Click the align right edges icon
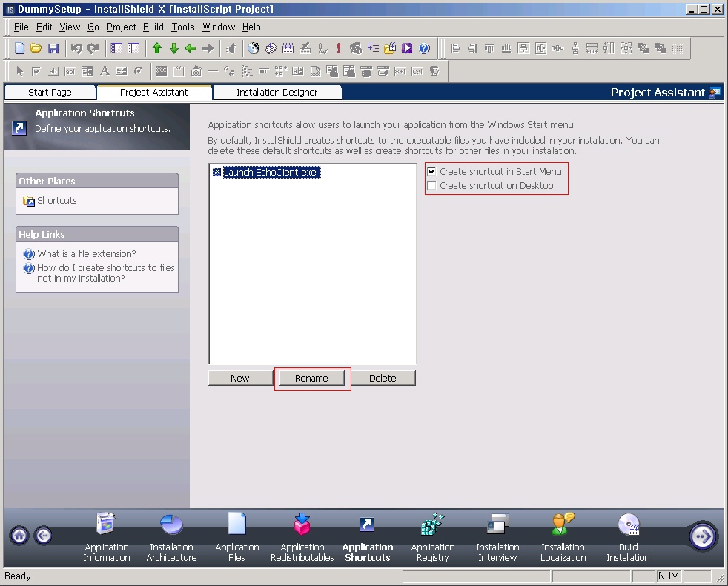The image size is (728, 586). point(472,48)
